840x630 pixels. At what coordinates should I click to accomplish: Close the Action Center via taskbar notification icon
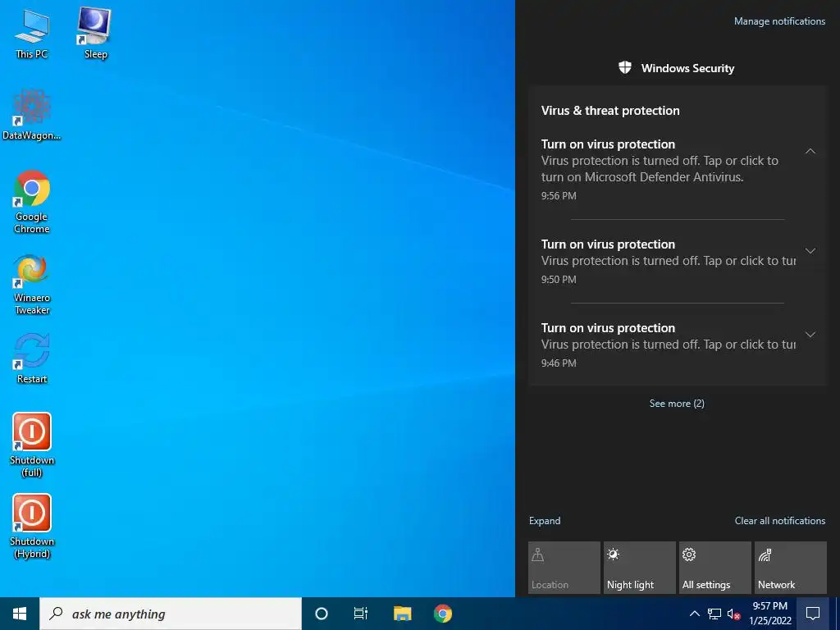pos(813,614)
